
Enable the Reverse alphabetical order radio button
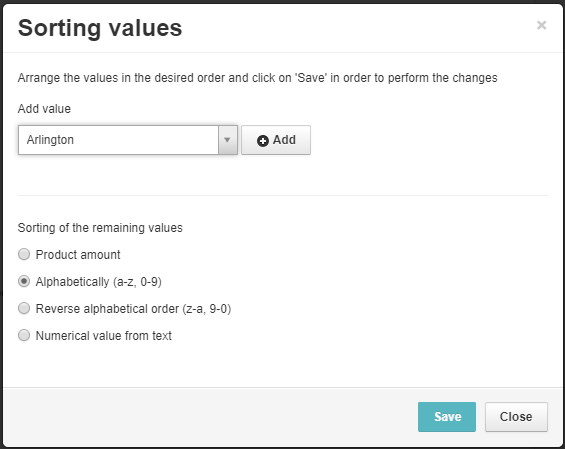pyautogui.click(x=24, y=308)
